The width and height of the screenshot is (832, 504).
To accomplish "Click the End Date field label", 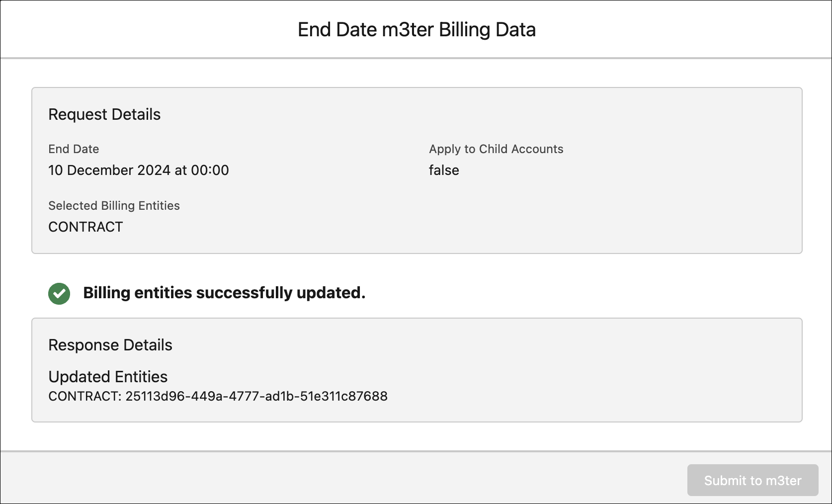I will click(x=74, y=149).
